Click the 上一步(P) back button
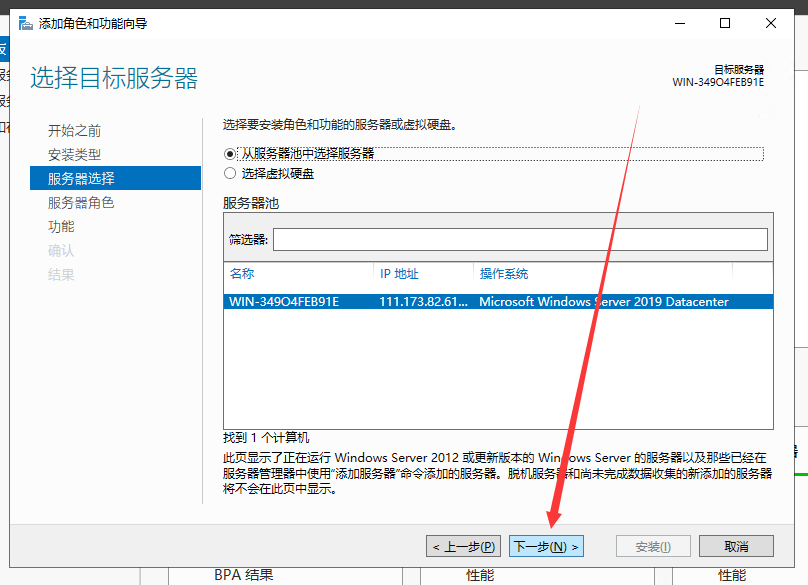Screen dimensions: 808x585 coord(463,547)
